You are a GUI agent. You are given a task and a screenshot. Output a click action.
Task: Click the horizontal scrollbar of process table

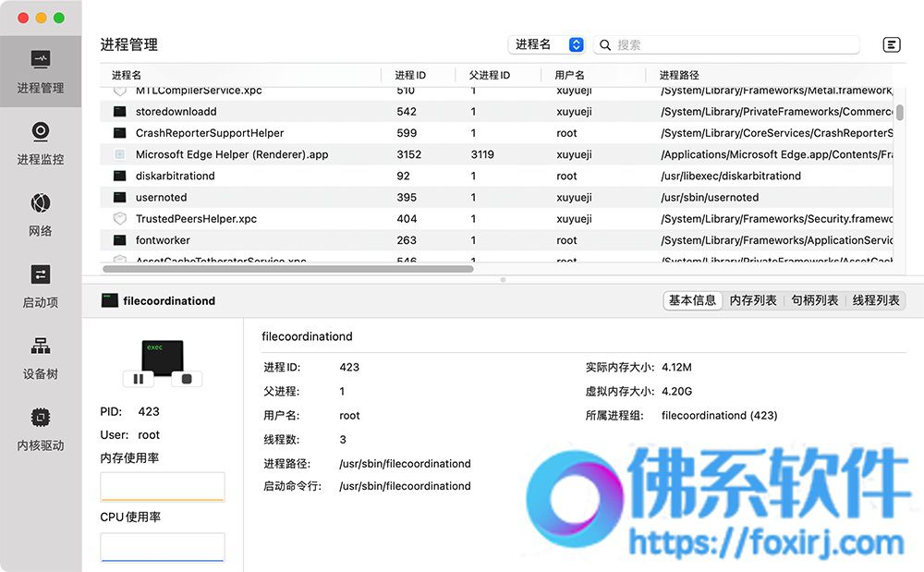287,269
